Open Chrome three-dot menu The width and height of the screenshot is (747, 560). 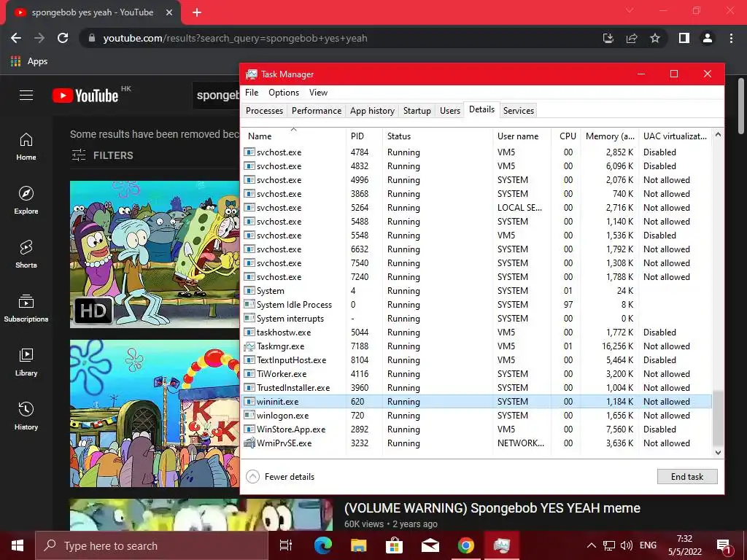point(731,38)
